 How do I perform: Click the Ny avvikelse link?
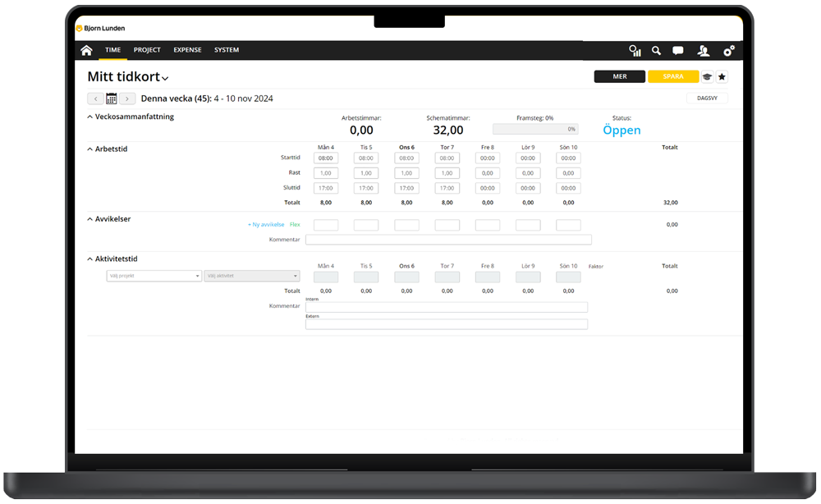(x=266, y=224)
